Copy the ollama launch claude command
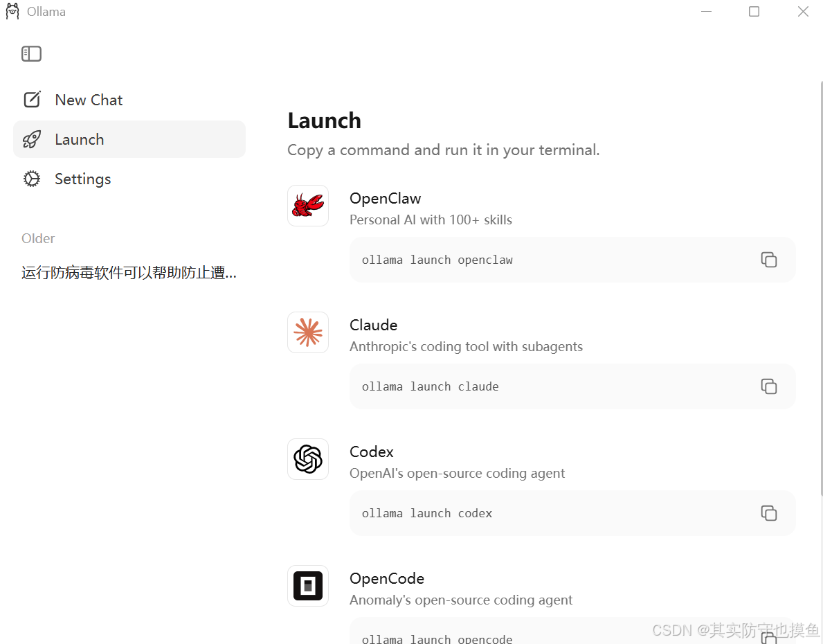Viewport: 823px width, 644px height. pyautogui.click(x=769, y=386)
